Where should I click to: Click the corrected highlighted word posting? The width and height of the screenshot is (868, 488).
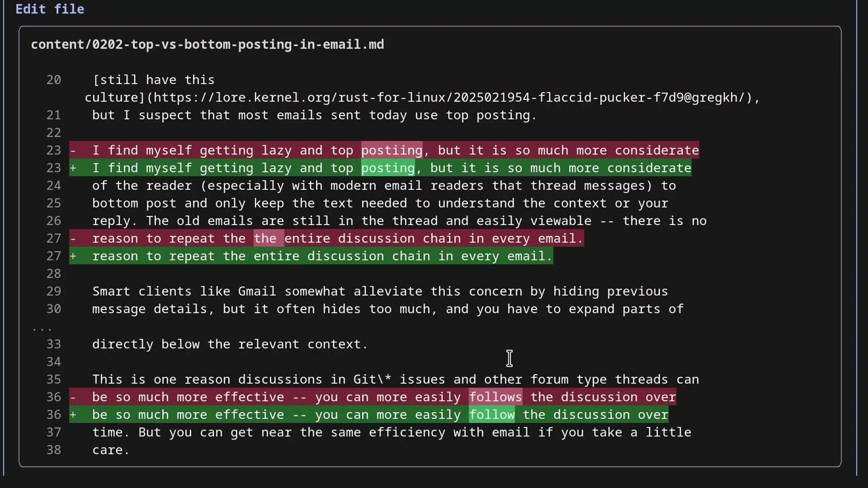388,168
